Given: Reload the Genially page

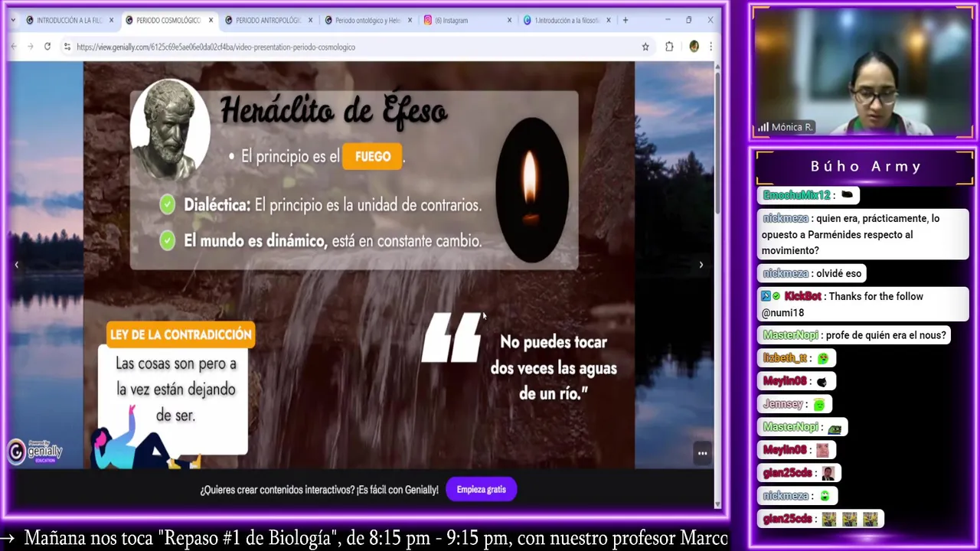Looking at the screenshot, I should coord(47,47).
